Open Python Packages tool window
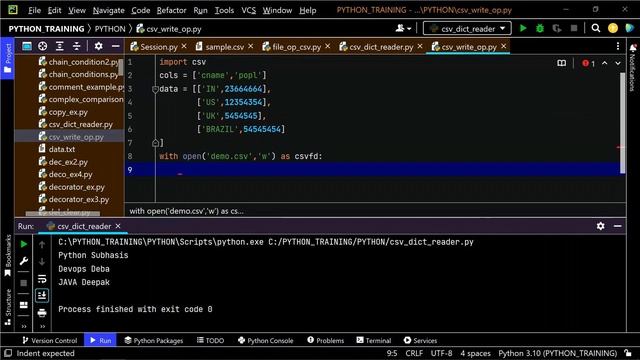Screen dimensions: 640x360 pos(153,340)
